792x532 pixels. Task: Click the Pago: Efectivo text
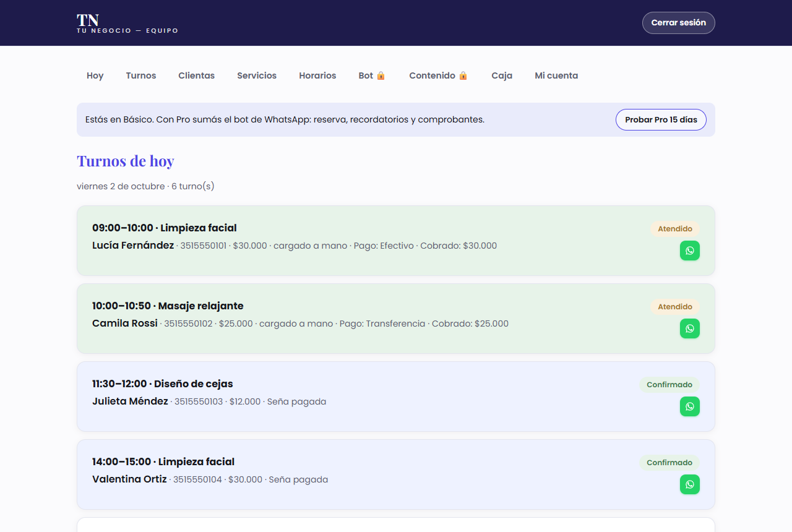384,246
